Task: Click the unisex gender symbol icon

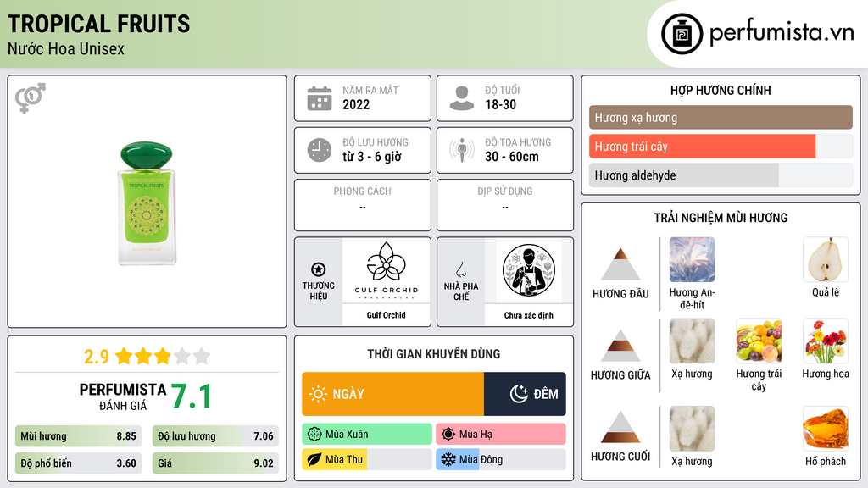Action: tap(31, 98)
